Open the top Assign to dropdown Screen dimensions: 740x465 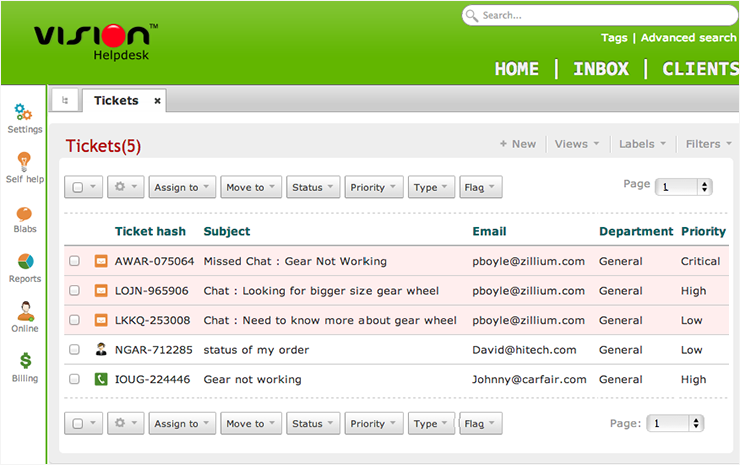(x=182, y=187)
